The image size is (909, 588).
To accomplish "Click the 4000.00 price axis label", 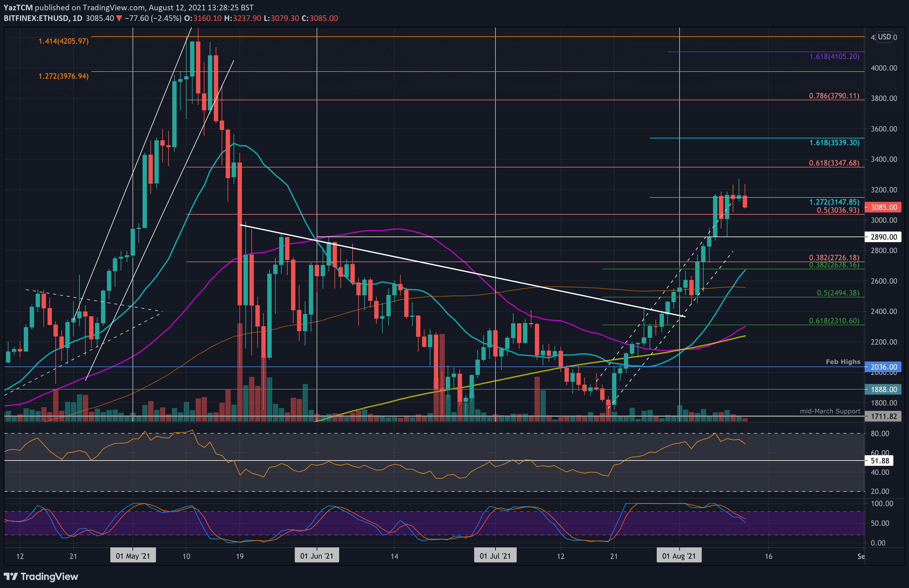I will click(x=884, y=68).
